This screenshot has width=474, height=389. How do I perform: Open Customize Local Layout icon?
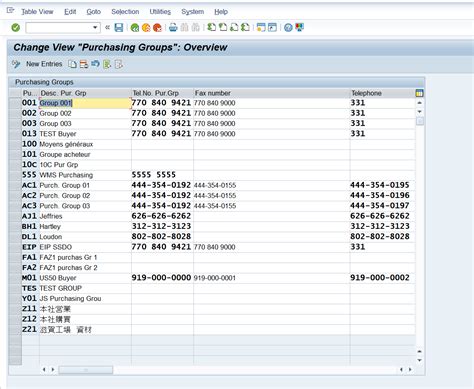point(299,27)
